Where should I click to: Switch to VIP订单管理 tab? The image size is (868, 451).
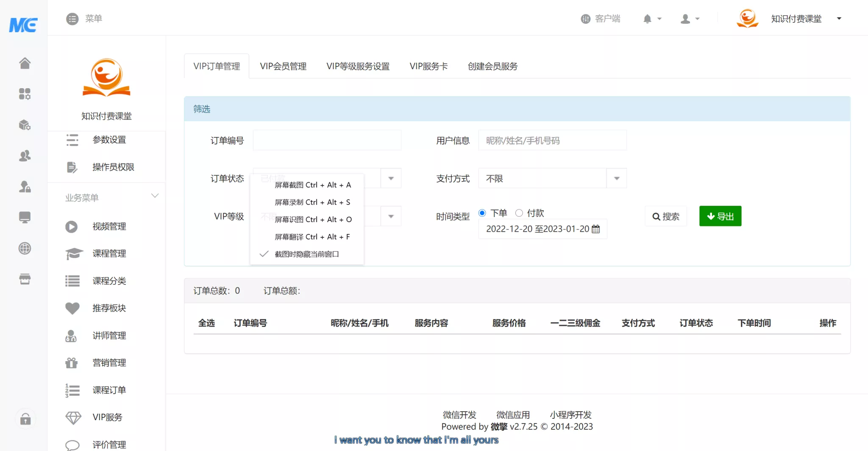click(x=217, y=66)
